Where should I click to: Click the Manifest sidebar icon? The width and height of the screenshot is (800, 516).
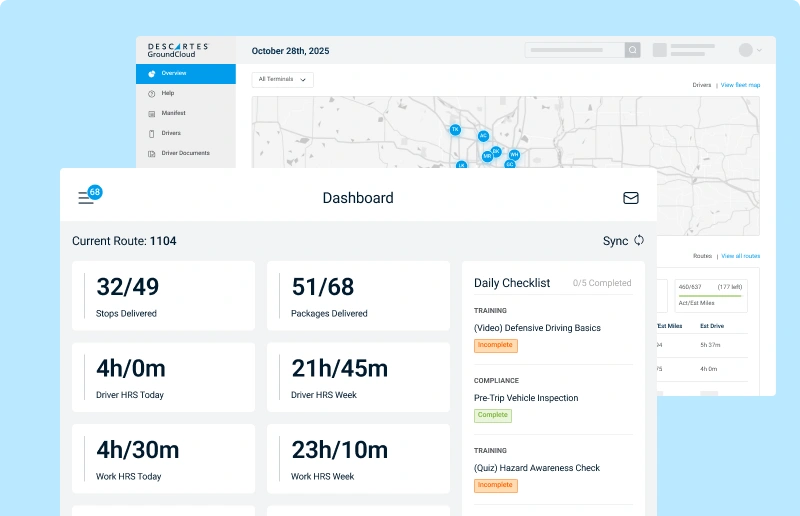[x=151, y=113]
